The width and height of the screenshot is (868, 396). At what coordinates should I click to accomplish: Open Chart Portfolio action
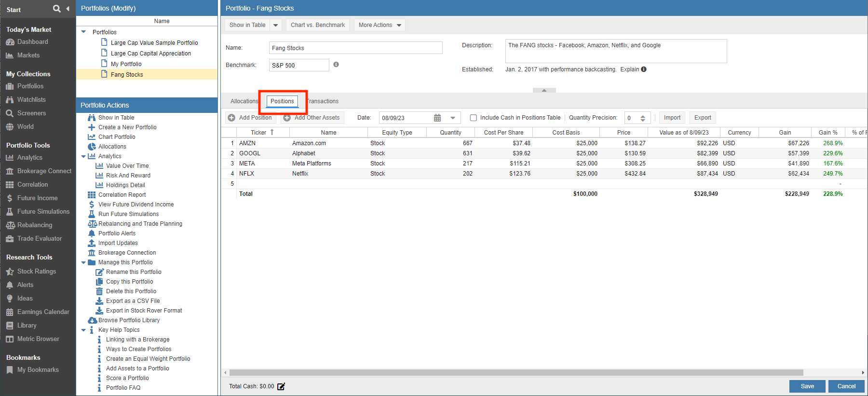coord(117,137)
